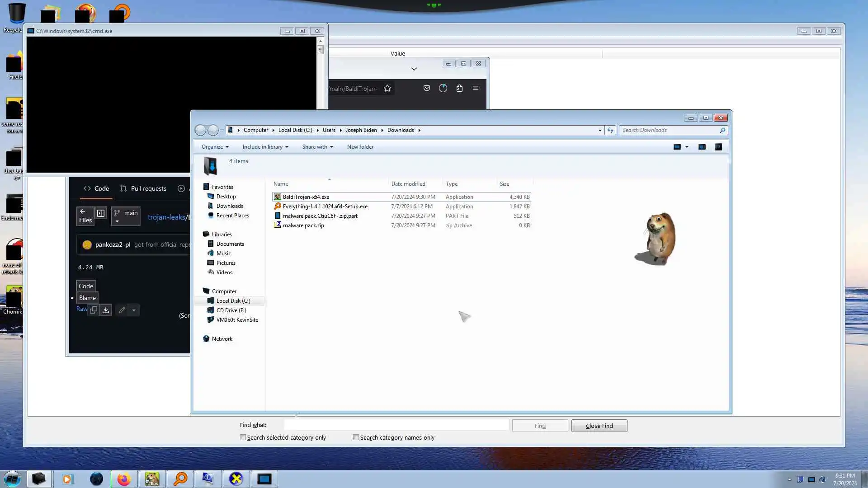
Task: Open the Firefox hamburger menu
Action: pyautogui.click(x=475, y=88)
